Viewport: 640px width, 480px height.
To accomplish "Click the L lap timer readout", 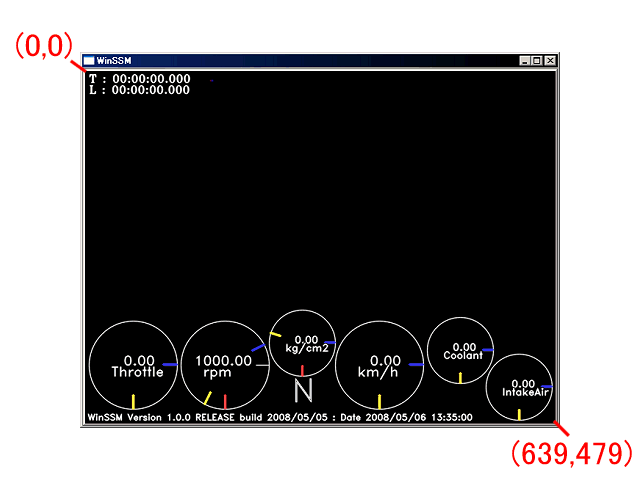I will tap(138, 90).
